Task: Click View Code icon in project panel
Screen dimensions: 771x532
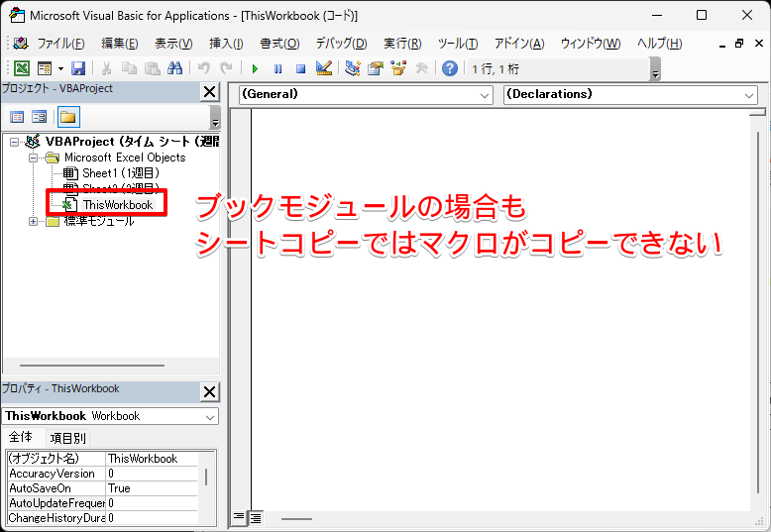Action: (x=17, y=117)
